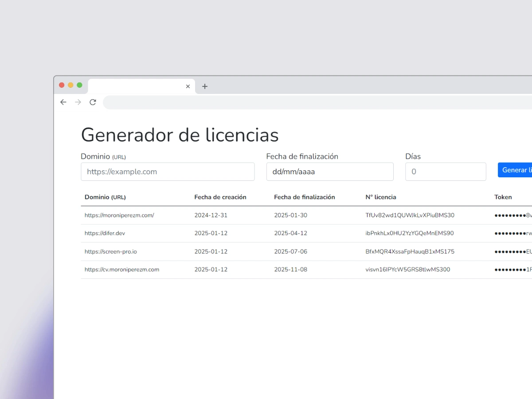Open the dd/mm/aaaa date picker
Image resolution: width=532 pixels, height=399 pixels.
tap(330, 172)
